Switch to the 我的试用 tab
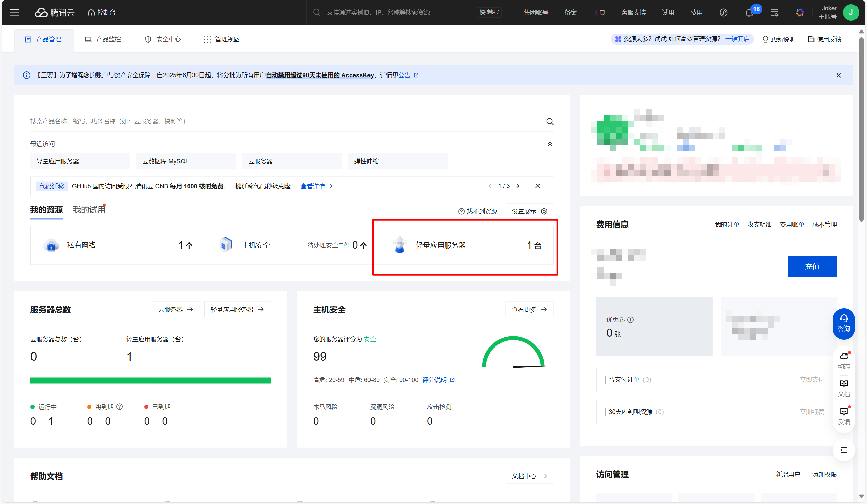 click(x=89, y=210)
